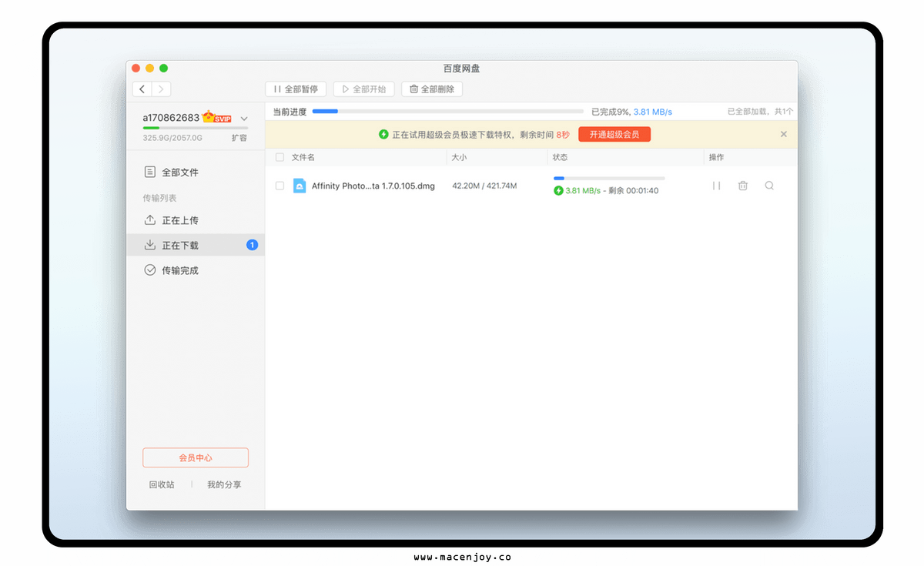Switch to the 正在上传 list
This screenshot has height=566, width=924.
coord(196,220)
